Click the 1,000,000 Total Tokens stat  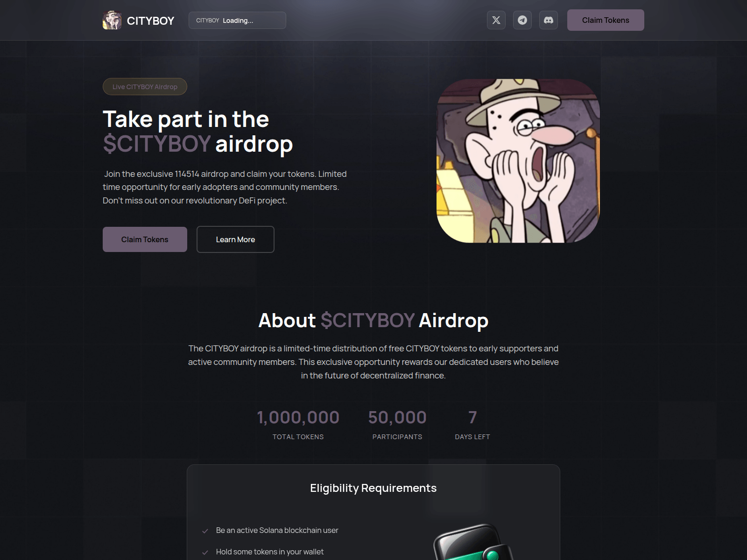[298, 424]
